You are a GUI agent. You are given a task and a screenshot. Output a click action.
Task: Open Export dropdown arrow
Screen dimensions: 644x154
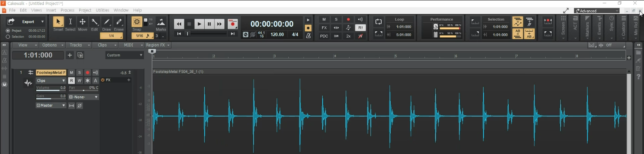click(x=42, y=22)
